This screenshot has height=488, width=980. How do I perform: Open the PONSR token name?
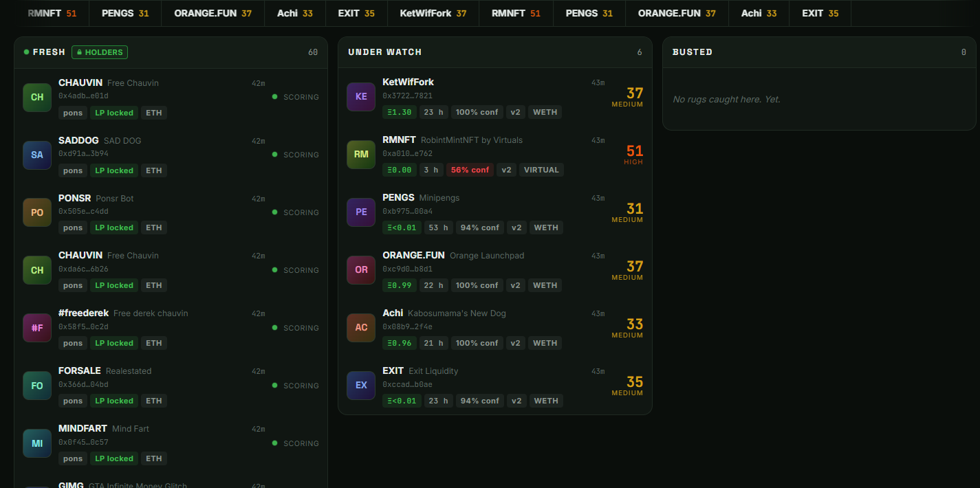(75, 198)
